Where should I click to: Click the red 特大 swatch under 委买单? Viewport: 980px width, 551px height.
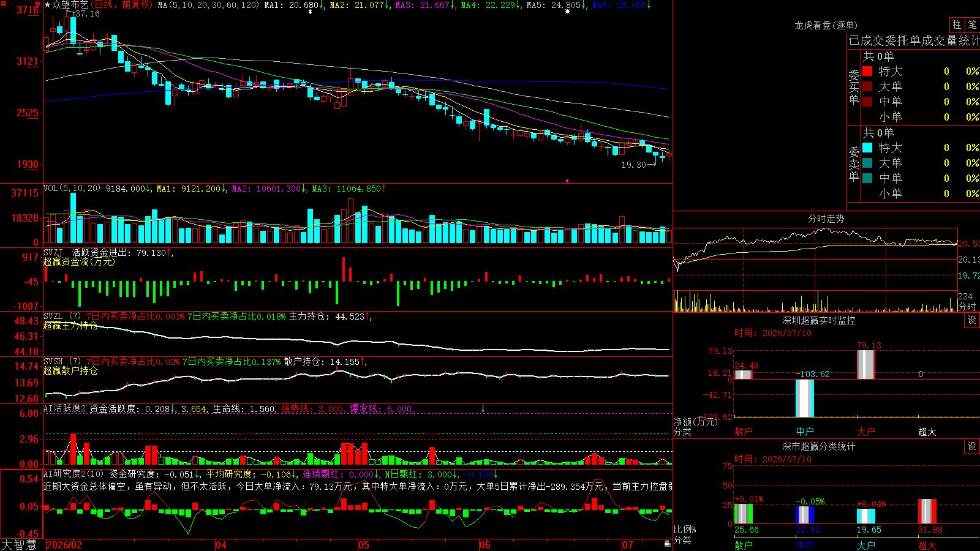tap(867, 71)
